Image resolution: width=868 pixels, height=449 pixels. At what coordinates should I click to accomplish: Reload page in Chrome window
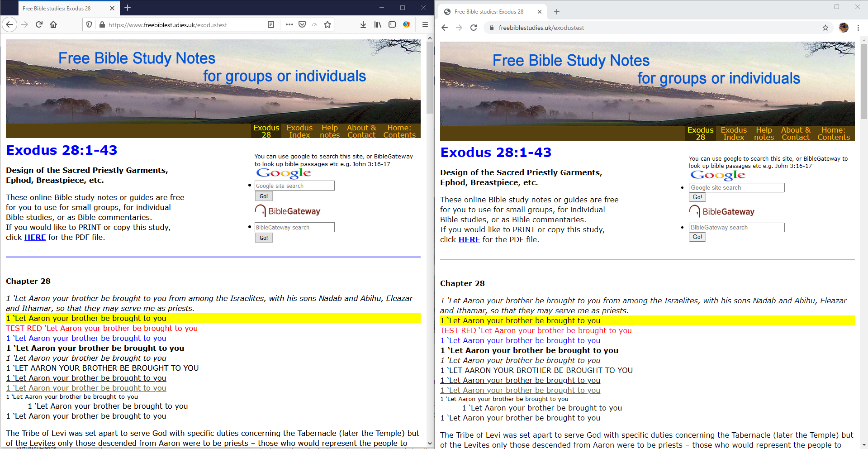tap(474, 28)
